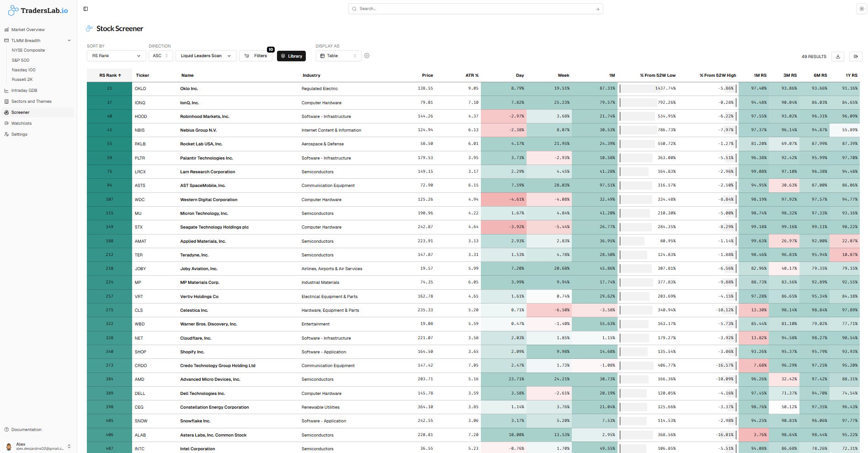Open Watchlists in the sidebar
The width and height of the screenshot is (868, 453).
[x=21, y=123]
